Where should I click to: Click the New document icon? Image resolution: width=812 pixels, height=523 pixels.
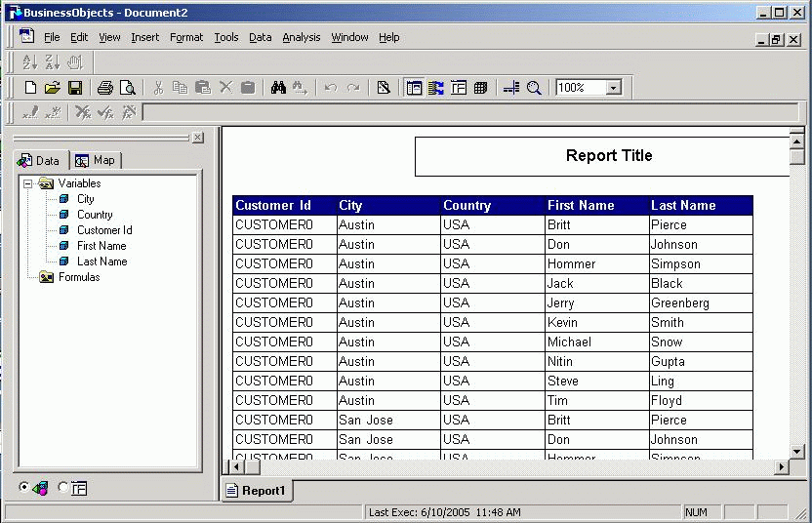pyautogui.click(x=30, y=88)
